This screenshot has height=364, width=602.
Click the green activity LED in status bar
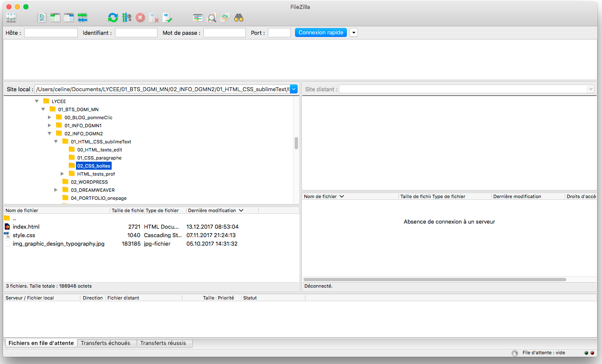coord(586,353)
